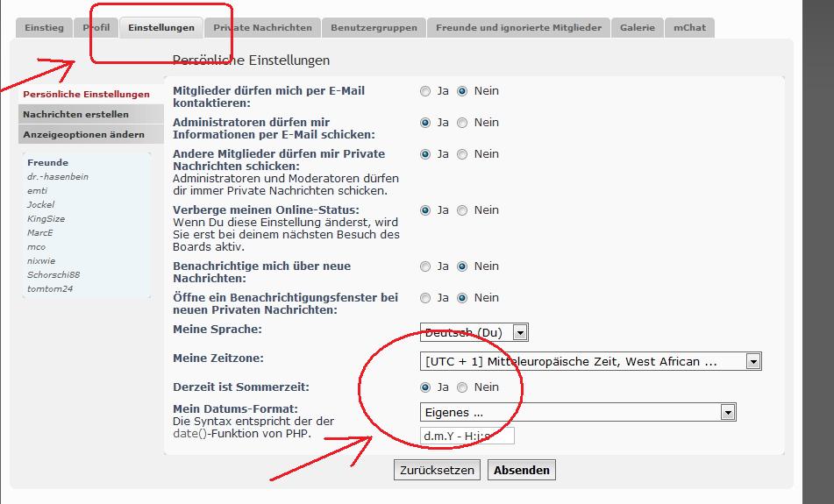Select Ja for member e-mail contact

click(x=426, y=91)
